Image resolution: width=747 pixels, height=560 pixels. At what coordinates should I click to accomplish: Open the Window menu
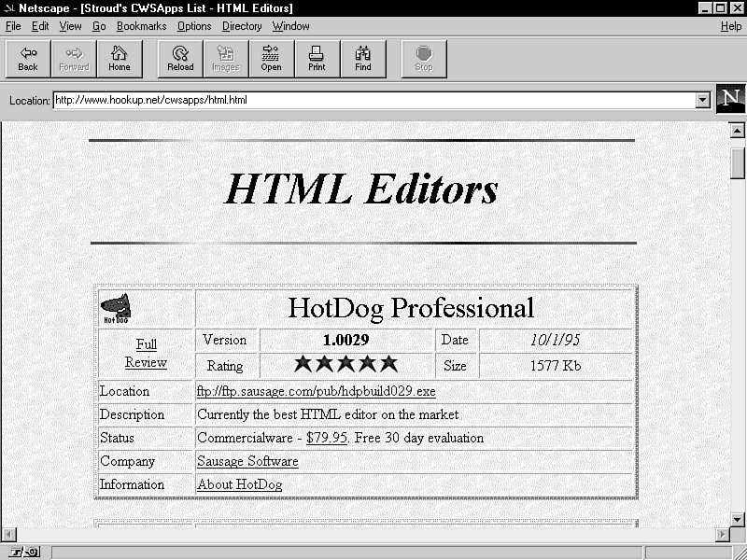click(290, 26)
